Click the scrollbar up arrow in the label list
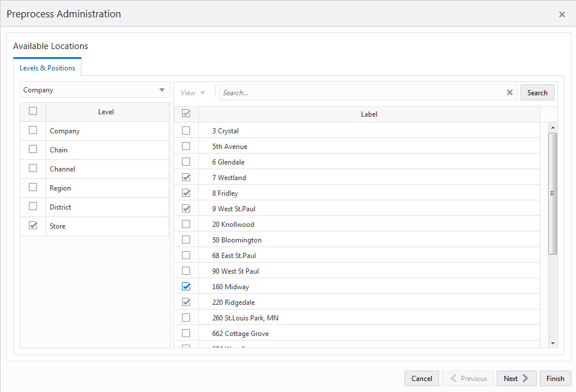The image size is (576, 392). (553, 128)
